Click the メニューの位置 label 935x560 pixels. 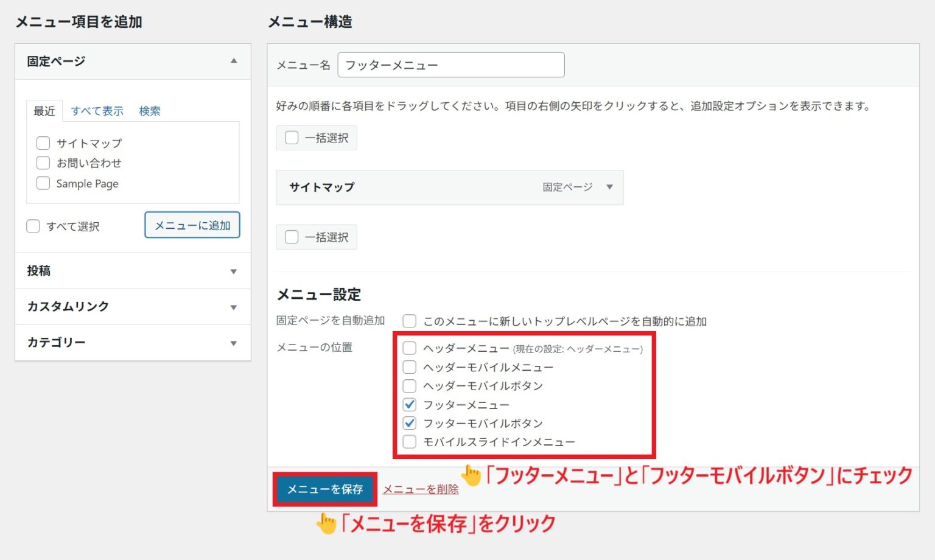314,348
